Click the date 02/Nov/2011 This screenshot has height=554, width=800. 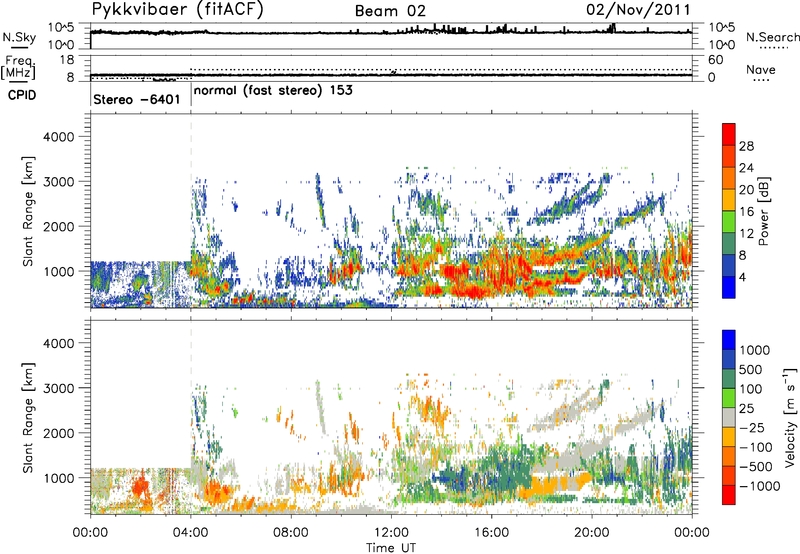tap(638, 10)
